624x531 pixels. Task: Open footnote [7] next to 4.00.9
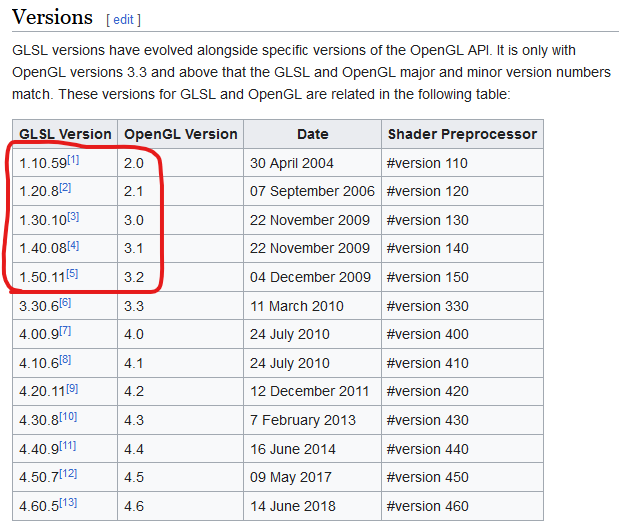pyautogui.click(x=65, y=330)
